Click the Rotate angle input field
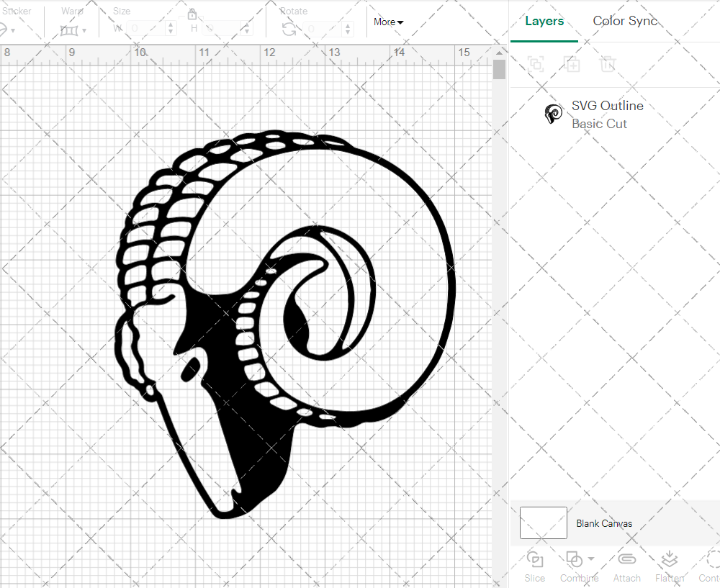Screen dimensions: 720x588 [x=323, y=29]
